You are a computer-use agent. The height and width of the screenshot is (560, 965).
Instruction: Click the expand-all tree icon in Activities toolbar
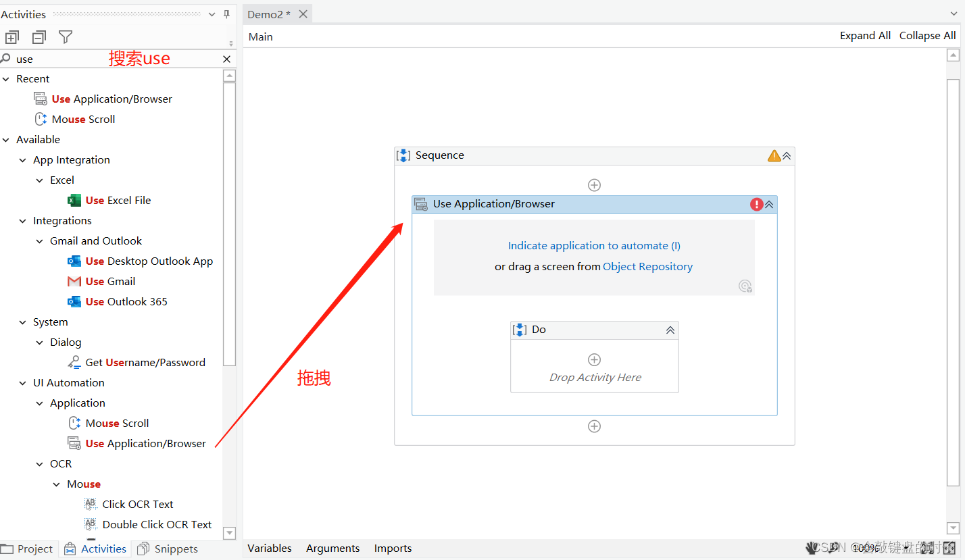point(11,37)
